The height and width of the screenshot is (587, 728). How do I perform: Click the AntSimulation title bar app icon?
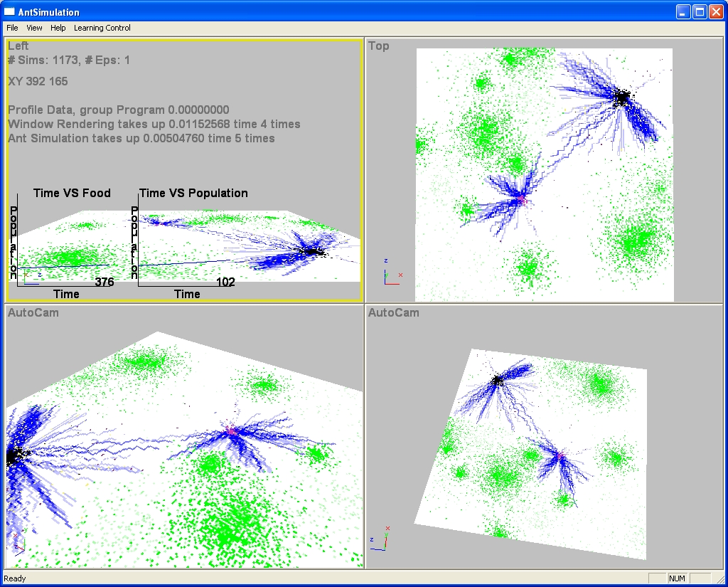(x=10, y=12)
